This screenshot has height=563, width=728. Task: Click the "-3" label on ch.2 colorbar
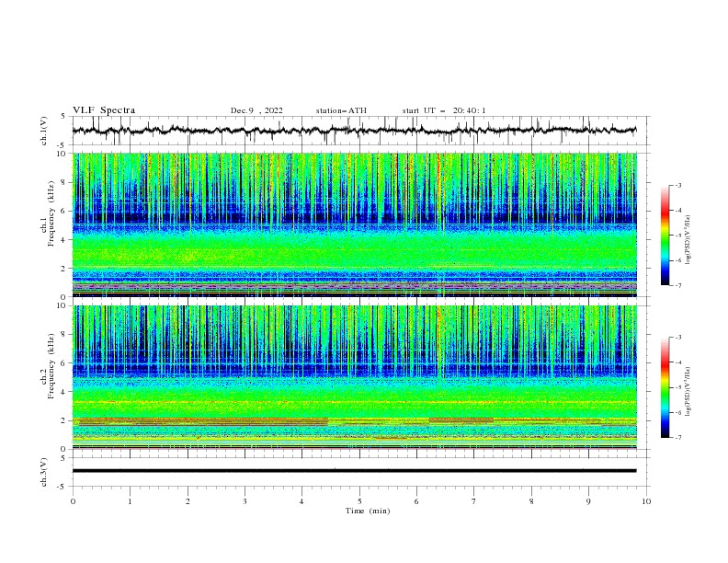(678, 338)
